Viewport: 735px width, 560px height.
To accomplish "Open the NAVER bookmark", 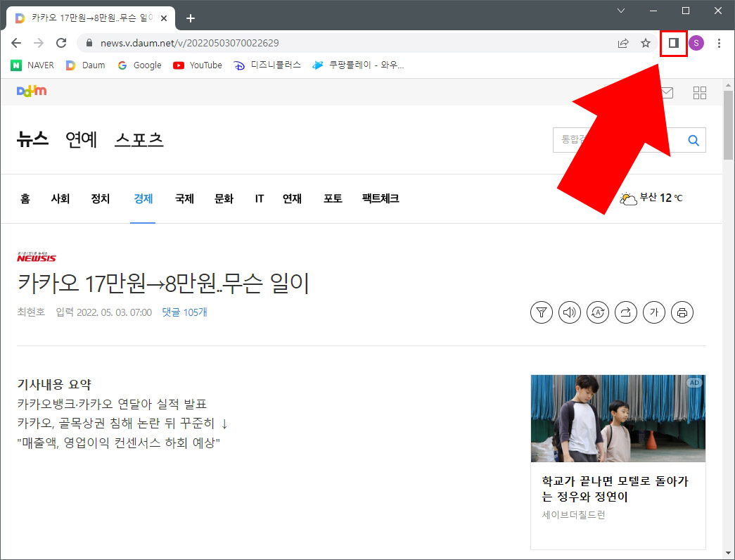I will click(x=32, y=65).
